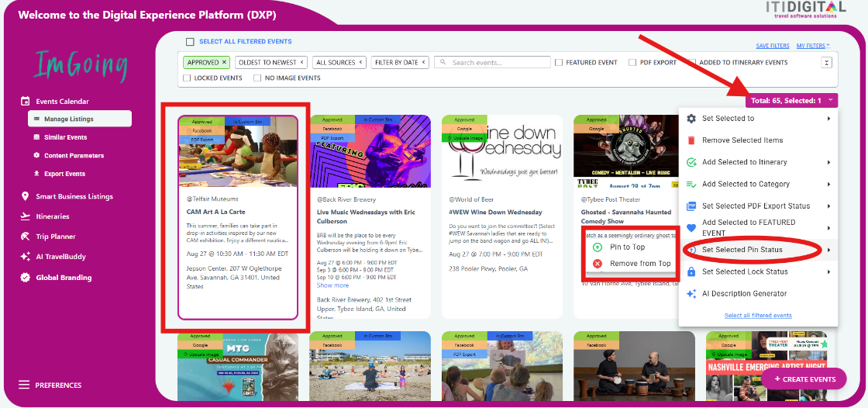This screenshot has width=868, height=408.
Task: Click the Similar Events icon
Action: (36, 137)
